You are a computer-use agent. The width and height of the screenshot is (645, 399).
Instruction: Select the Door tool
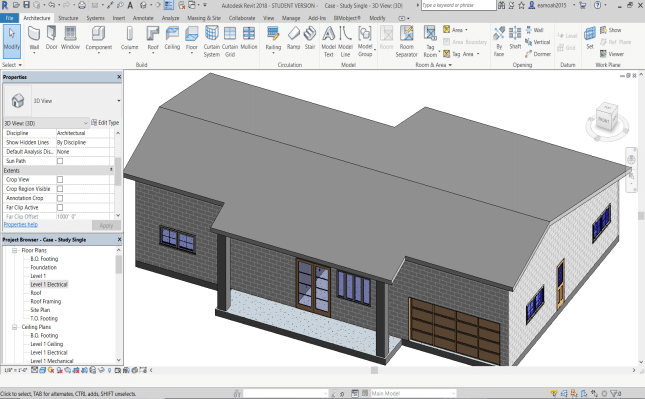point(51,38)
